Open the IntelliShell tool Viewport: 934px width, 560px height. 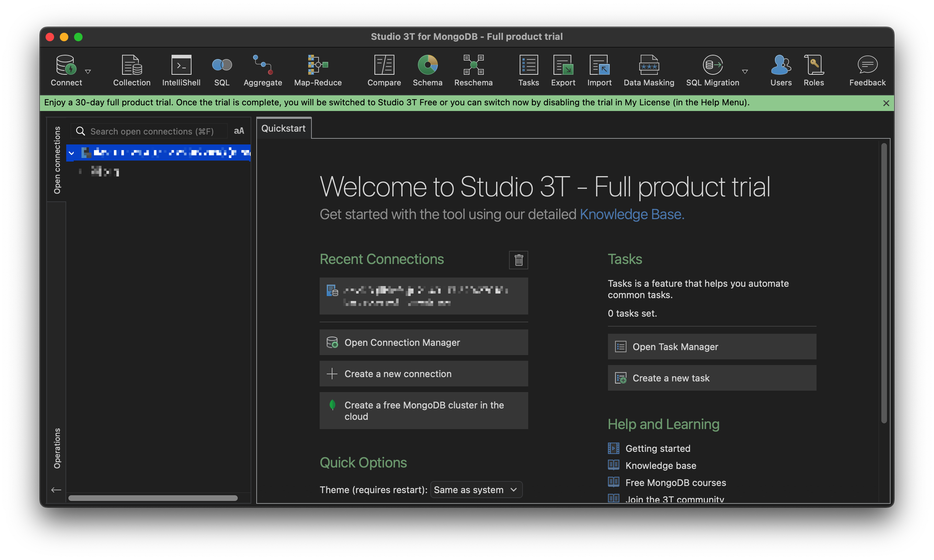[181, 70]
